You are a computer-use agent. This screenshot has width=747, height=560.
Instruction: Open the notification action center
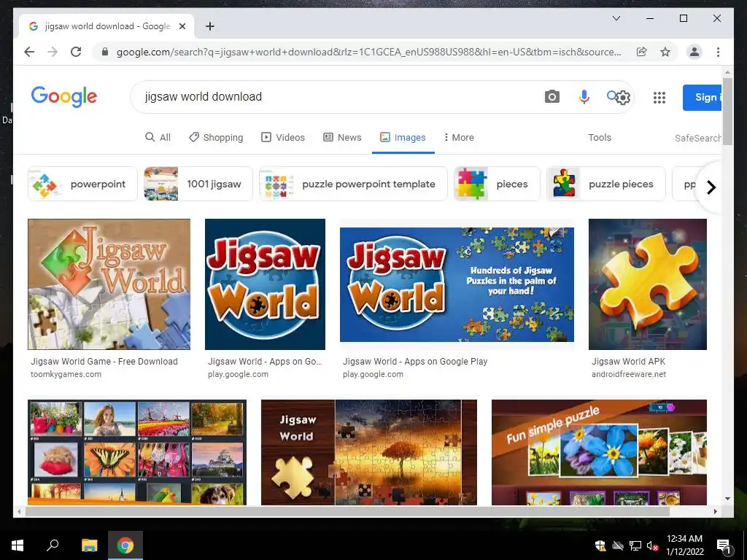point(723,545)
